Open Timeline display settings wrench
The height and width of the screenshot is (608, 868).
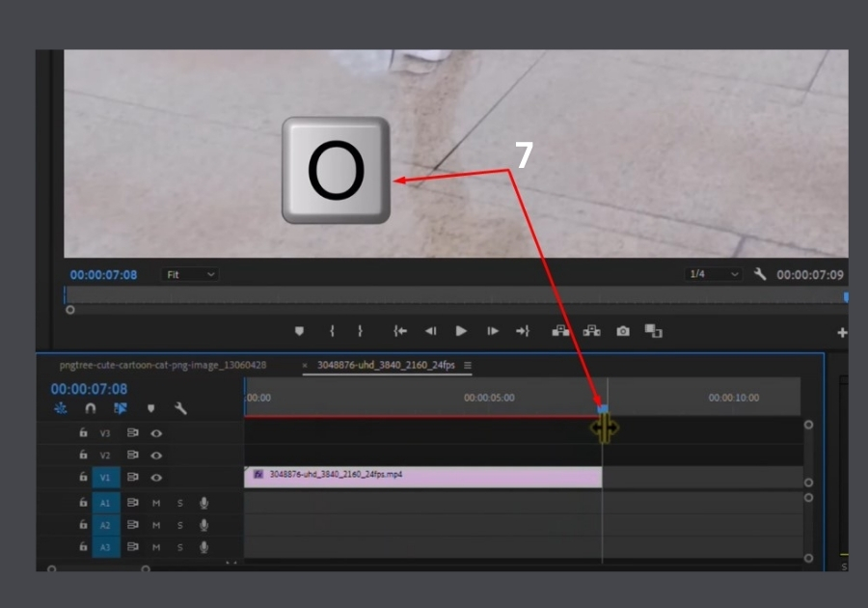pos(180,408)
